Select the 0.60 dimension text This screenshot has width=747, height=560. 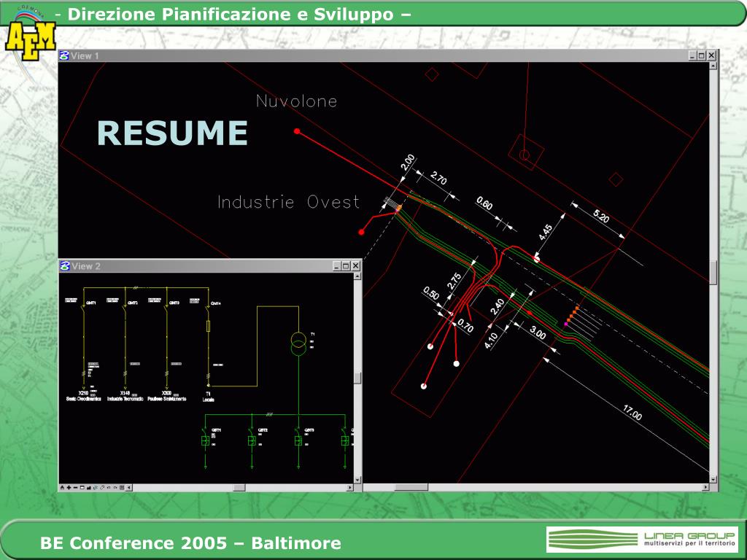click(484, 203)
